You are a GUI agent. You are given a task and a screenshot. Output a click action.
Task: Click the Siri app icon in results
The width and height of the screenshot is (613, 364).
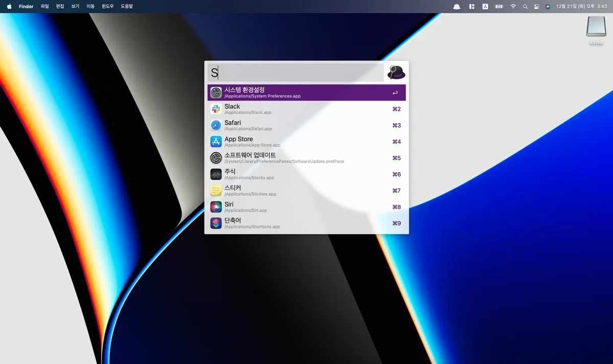click(216, 207)
